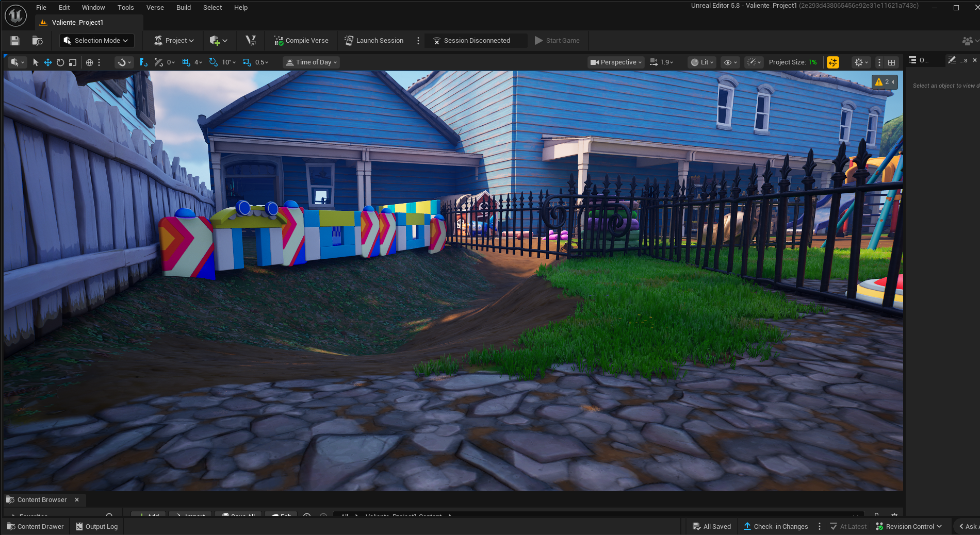Open the scale snap 0.5 dropdown
The width and height of the screenshot is (980, 535).
coord(262,62)
